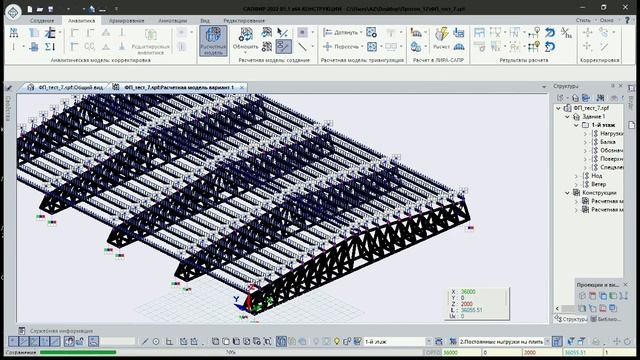The width and height of the screenshot is (640, 360).
Task: Click the blue arrow with Sigma results icon
Action: (550, 47)
